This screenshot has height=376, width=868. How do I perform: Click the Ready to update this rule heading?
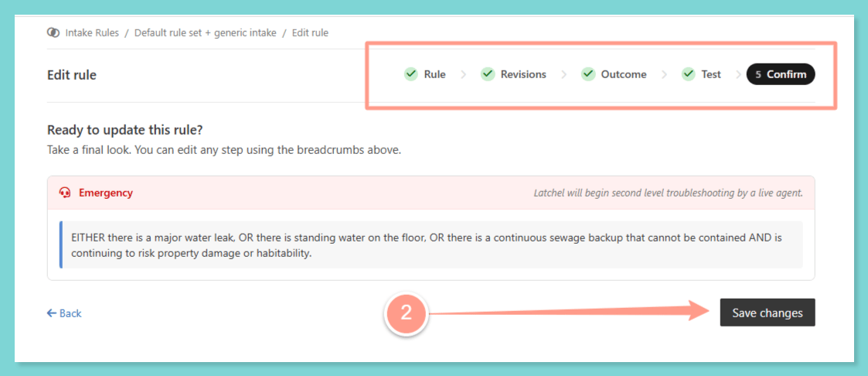(125, 130)
